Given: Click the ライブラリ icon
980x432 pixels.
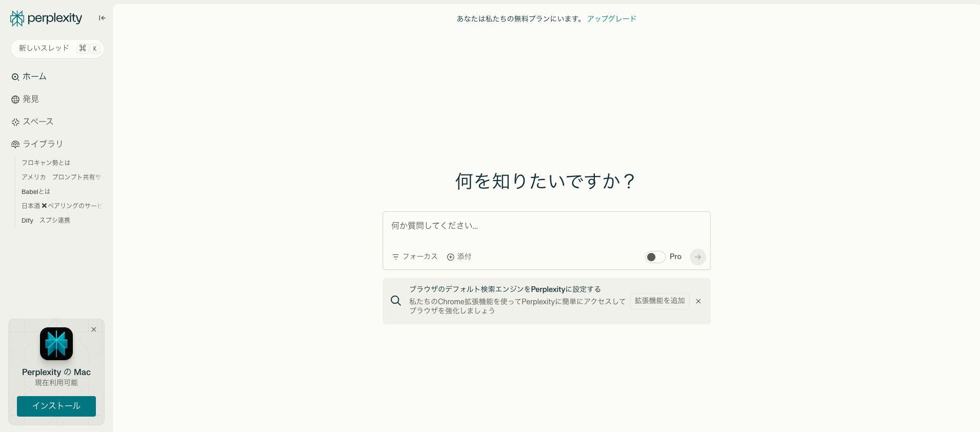Looking at the screenshot, I should (x=15, y=145).
